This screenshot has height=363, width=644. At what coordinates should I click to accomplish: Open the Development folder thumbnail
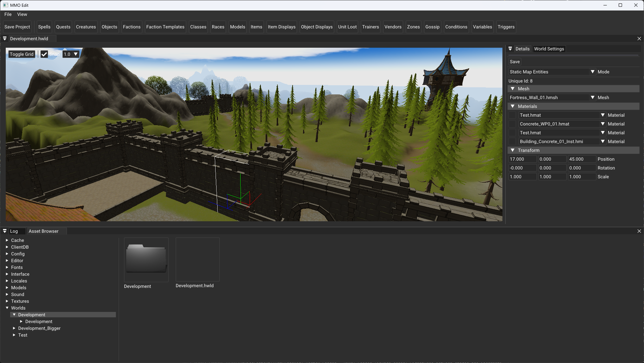click(146, 259)
